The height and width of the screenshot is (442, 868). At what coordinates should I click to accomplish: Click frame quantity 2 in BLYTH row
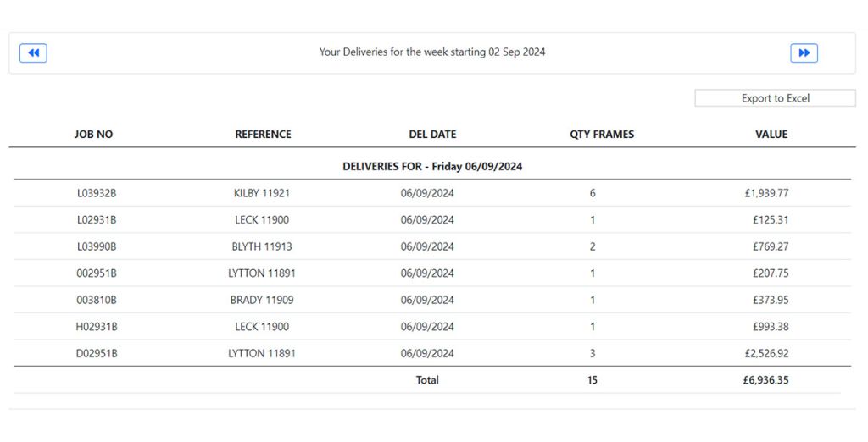593,246
